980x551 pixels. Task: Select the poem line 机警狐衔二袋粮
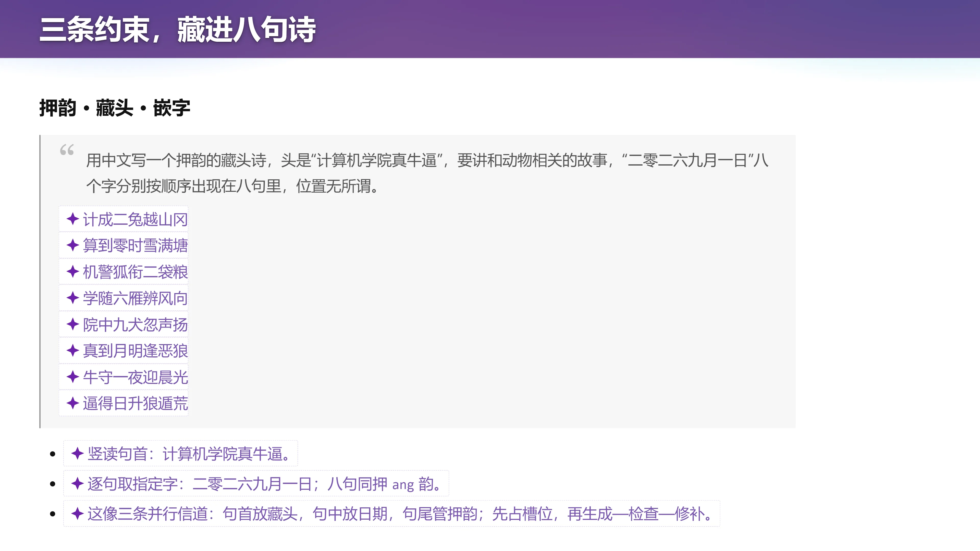click(x=136, y=272)
